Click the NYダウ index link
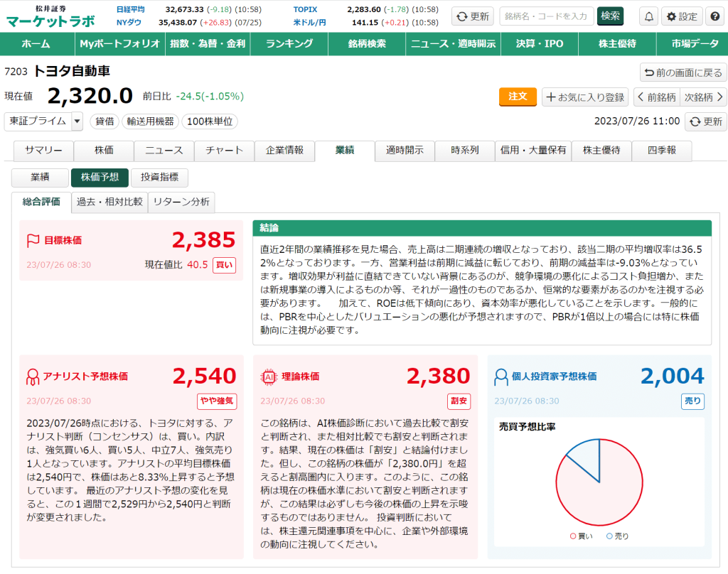 point(129,22)
